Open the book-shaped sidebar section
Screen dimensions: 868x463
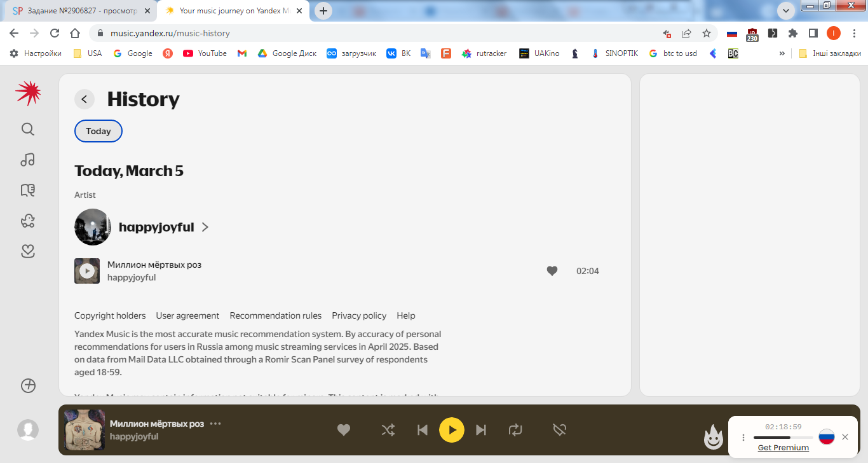click(28, 190)
